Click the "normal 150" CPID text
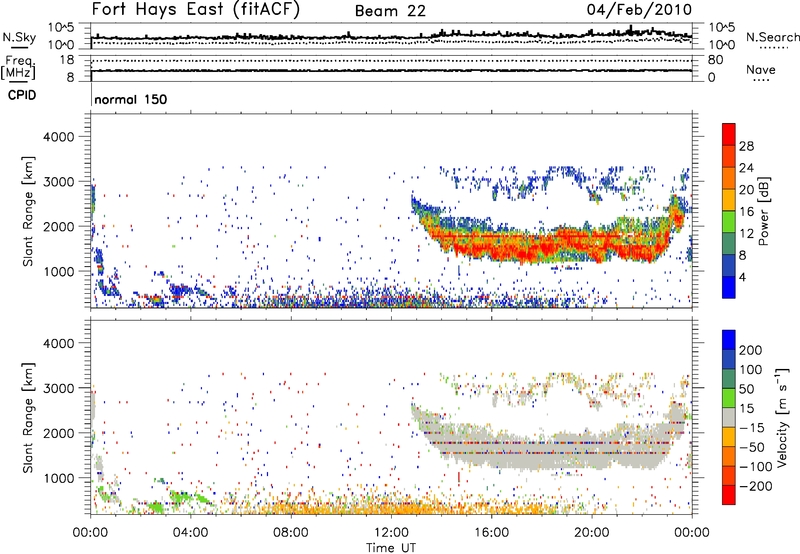The height and width of the screenshot is (554, 800). (x=131, y=99)
